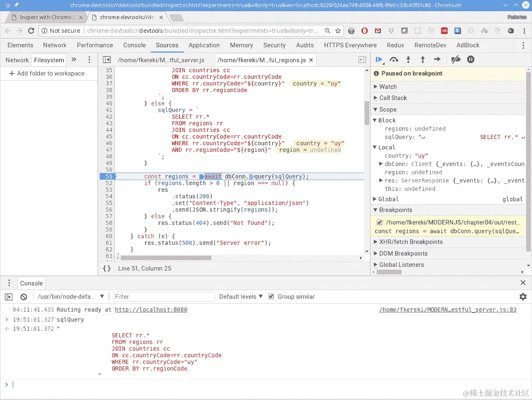
Task: Add folder to workspace
Action: 47,73
